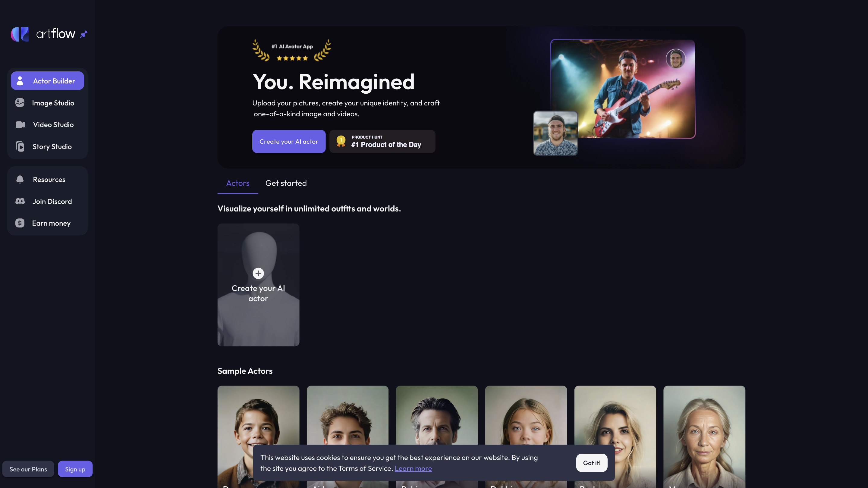
Task: Open Resources bell icon
Action: coord(20,179)
